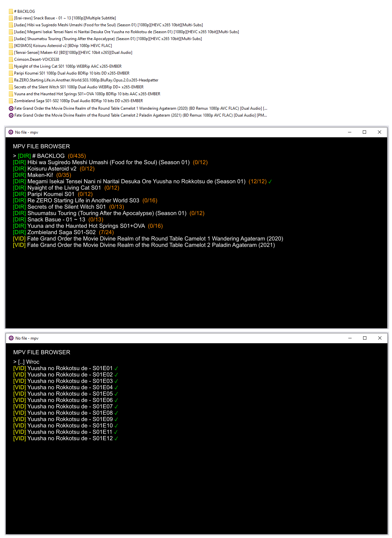The width and height of the screenshot is (392, 538).
Task: Play [VID] Camelot 1 Wandering Agateram (2020)
Action: click(x=148, y=239)
